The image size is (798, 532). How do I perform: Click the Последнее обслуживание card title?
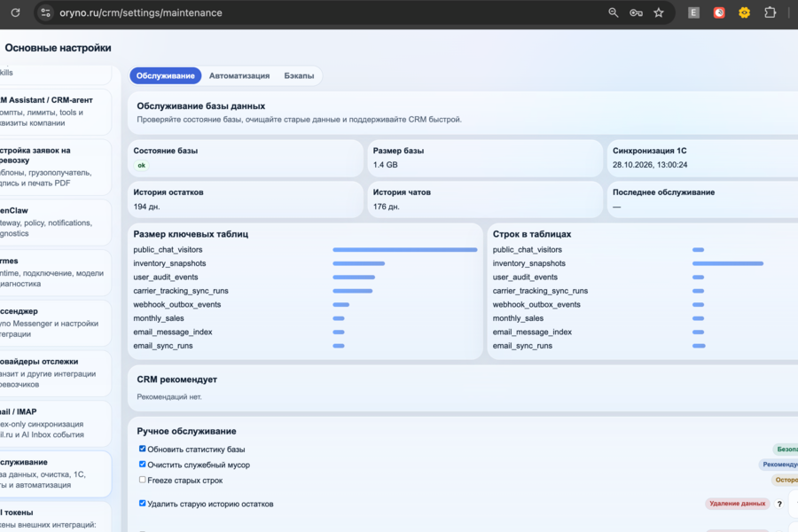point(663,192)
